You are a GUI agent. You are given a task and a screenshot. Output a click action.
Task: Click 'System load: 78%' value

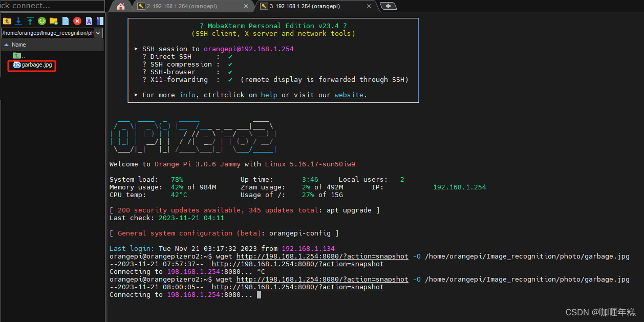coord(177,179)
